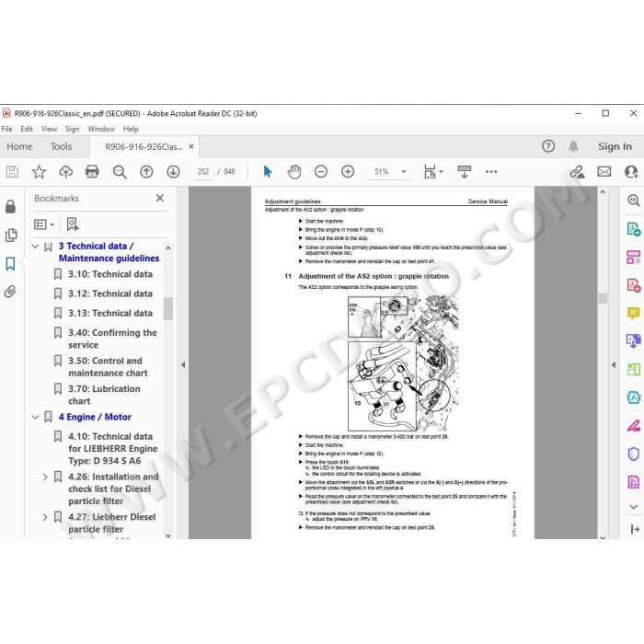The image size is (644, 644).
Task: Open bookmark 3.50: Control and maintenance chart
Action: point(108,367)
